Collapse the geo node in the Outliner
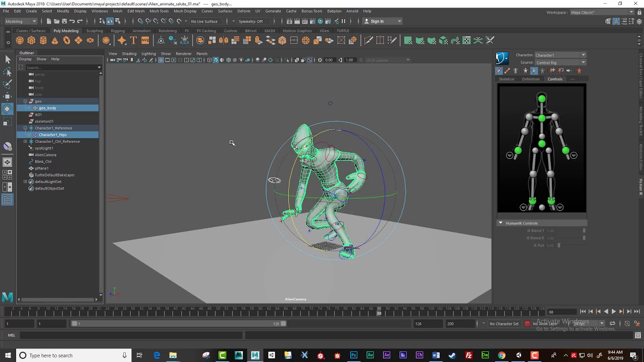This screenshot has height=362, width=644. (25, 101)
